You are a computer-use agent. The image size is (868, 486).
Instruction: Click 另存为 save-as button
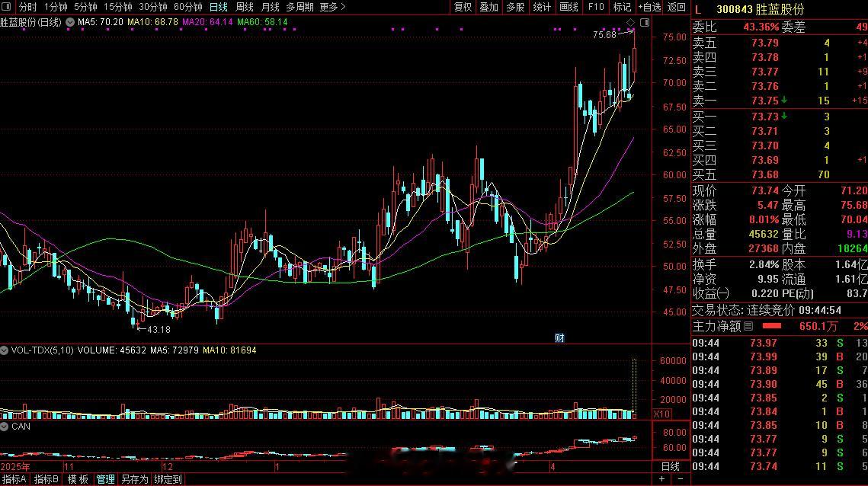click(135, 479)
